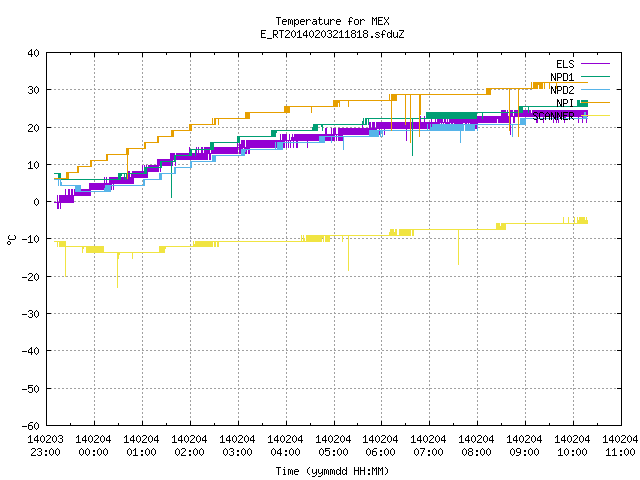
Task: Click the y-axis tick label -40
Action: pos(31,351)
